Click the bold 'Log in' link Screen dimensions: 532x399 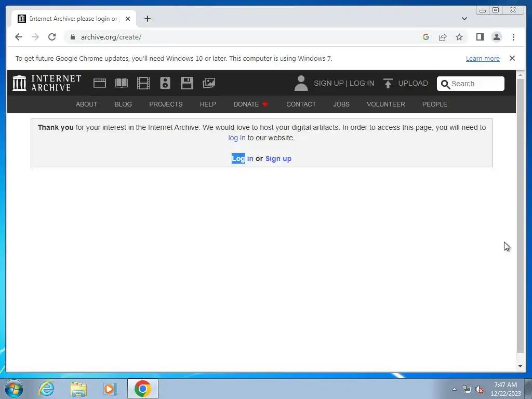(x=242, y=158)
